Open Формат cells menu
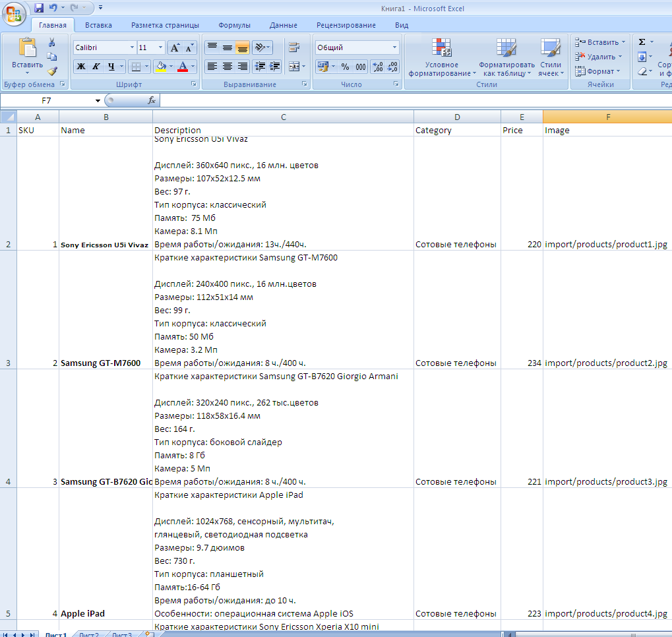The height and width of the screenshot is (637, 672). click(597, 71)
